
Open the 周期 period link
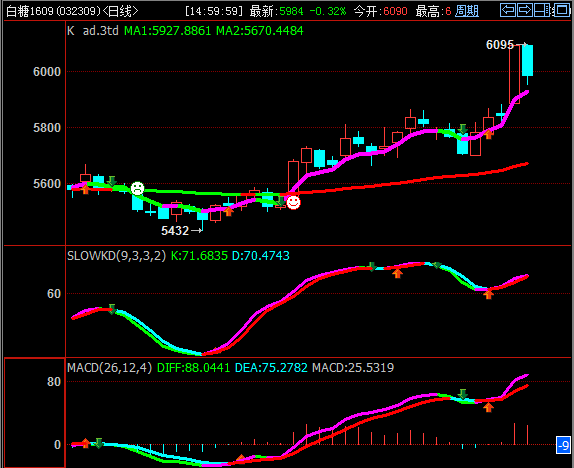pyautogui.click(x=467, y=11)
